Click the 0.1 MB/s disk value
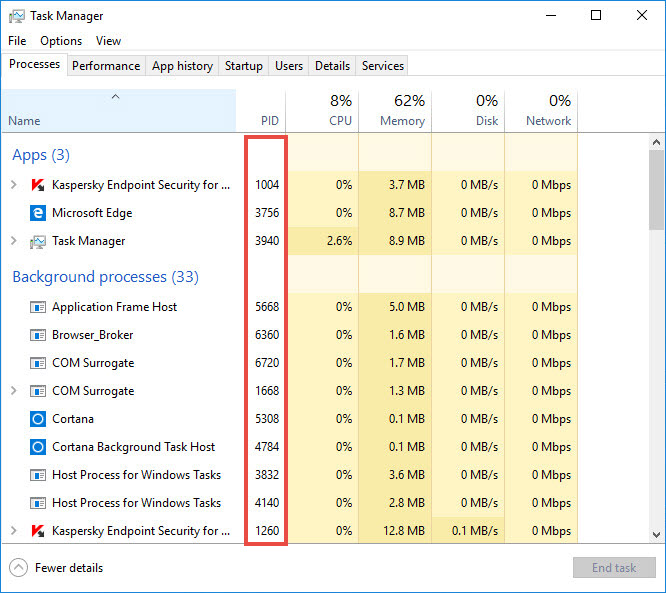The width and height of the screenshot is (666, 593). [x=475, y=531]
